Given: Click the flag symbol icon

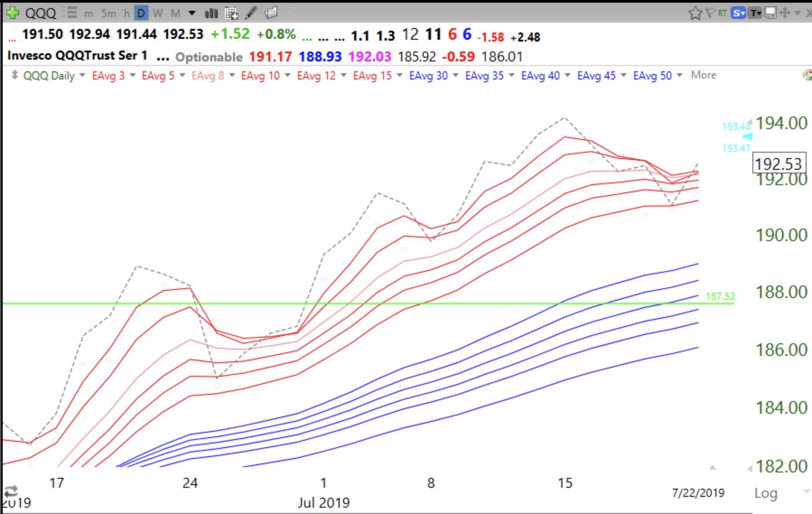Looking at the screenshot, I should (710, 13).
